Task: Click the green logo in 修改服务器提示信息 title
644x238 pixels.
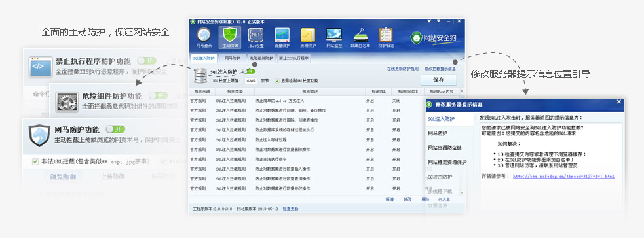Action: point(430,105)
